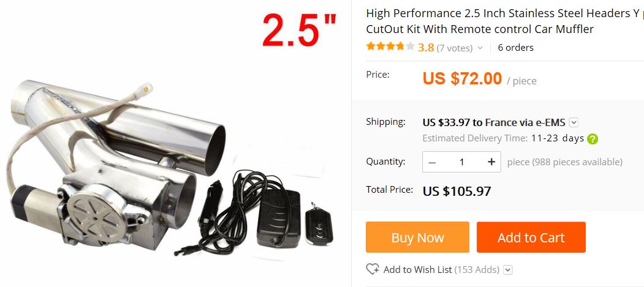Open the shipping method dropdown arrow
The height and width of the screenshot is (287, 644).
coord(574,122)
